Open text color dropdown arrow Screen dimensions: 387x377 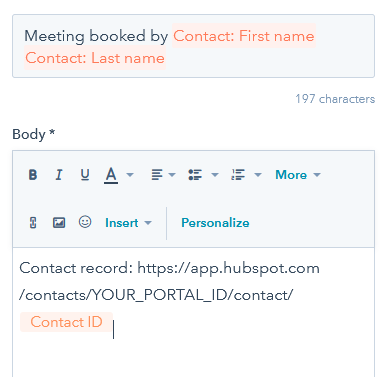pyautogui.click(x=130, y=175)
